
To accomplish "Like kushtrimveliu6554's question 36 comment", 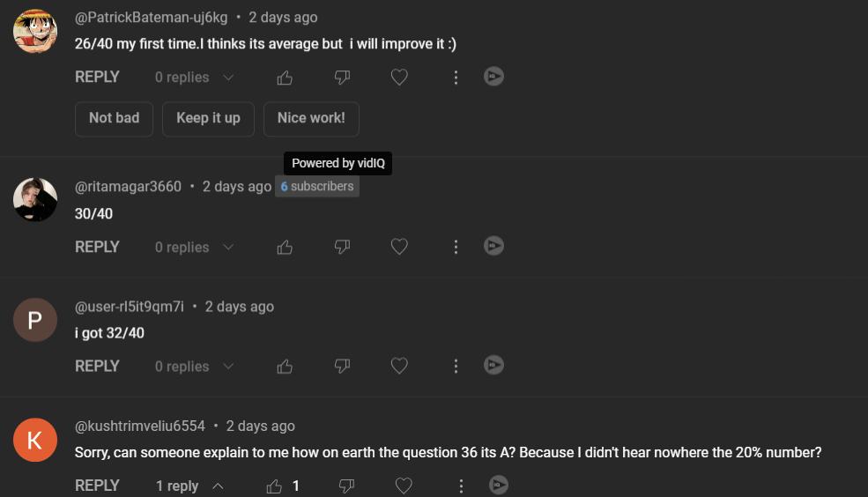I will (274, 486).
